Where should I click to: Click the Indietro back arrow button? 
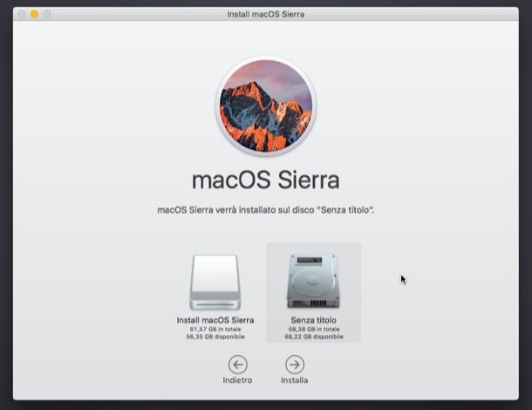[237, 365]
